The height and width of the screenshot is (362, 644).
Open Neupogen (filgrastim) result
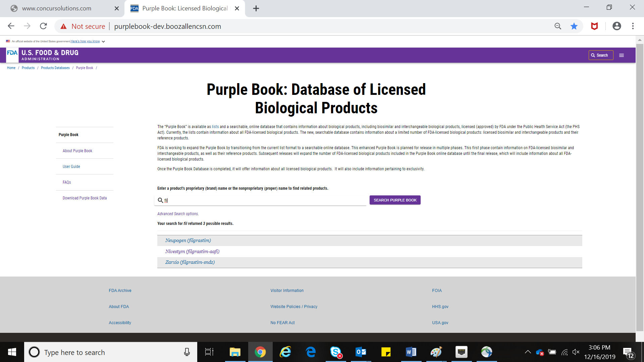click(188, 241)
